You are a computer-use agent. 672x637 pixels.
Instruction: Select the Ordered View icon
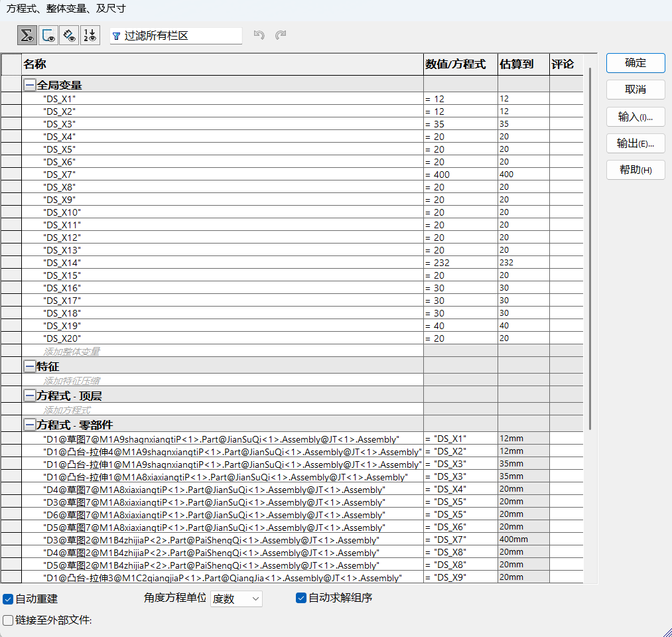coord(90,35)
